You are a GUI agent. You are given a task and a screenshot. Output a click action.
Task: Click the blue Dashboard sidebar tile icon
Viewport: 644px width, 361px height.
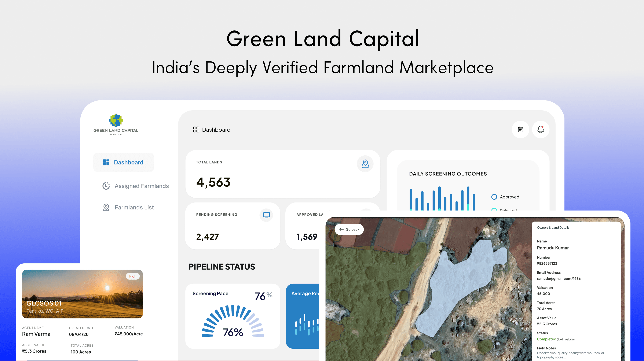(x=106, y=162)
